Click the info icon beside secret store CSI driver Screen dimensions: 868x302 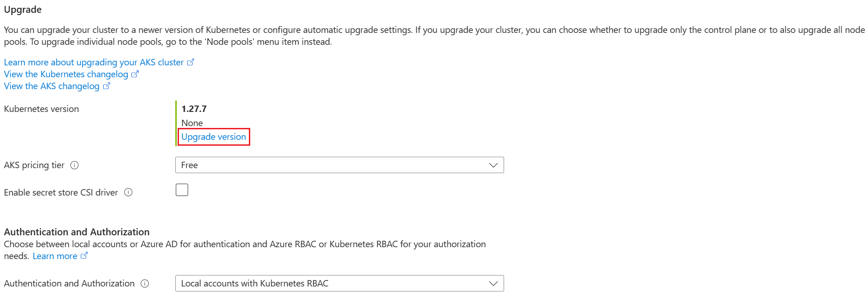point(128,192)
